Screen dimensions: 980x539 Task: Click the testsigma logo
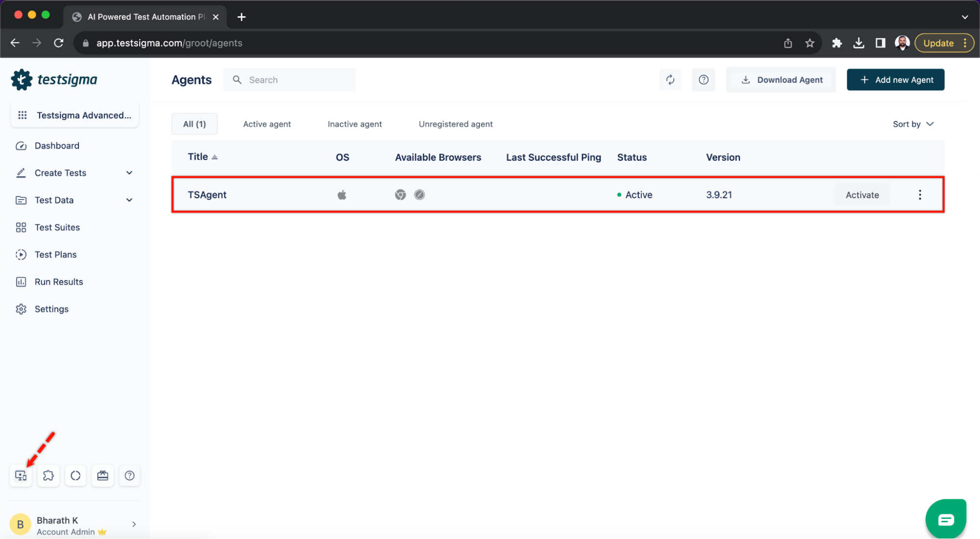54,79
